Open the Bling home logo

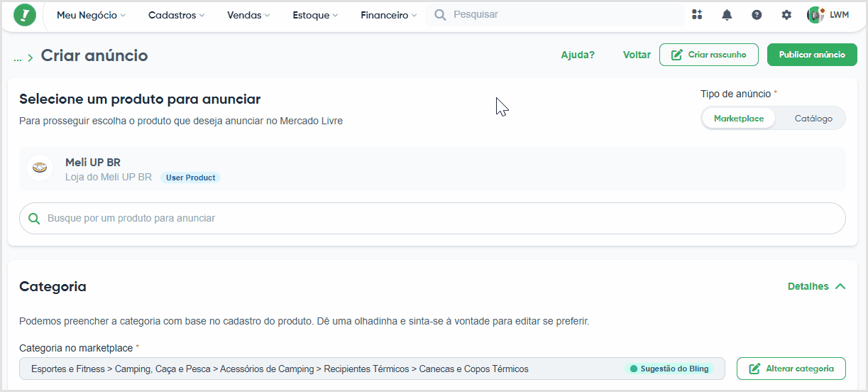[x=25, y=15]
